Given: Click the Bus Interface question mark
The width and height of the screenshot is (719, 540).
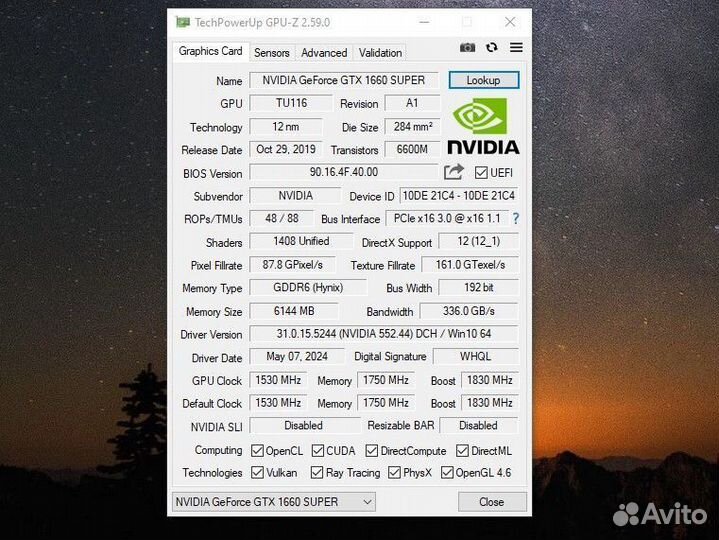Looking at the screenshot, I should [x=516, y=219].
